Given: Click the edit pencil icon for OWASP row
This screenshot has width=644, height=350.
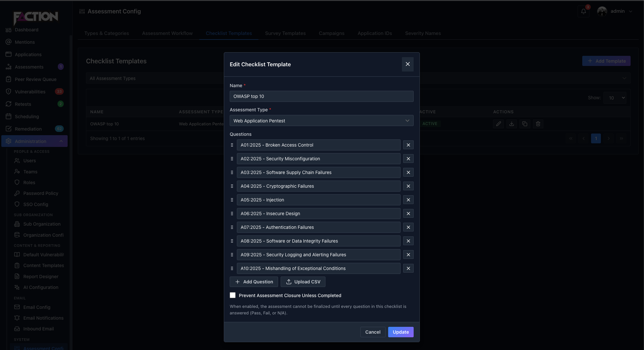Looking at the screenshot, I should tap(498, 124).
